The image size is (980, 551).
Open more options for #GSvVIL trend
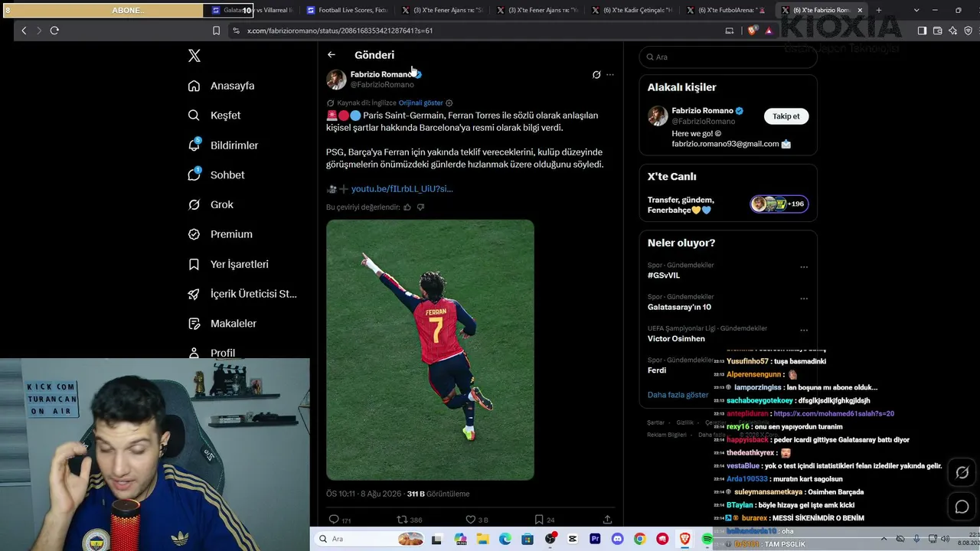point(804,267)
